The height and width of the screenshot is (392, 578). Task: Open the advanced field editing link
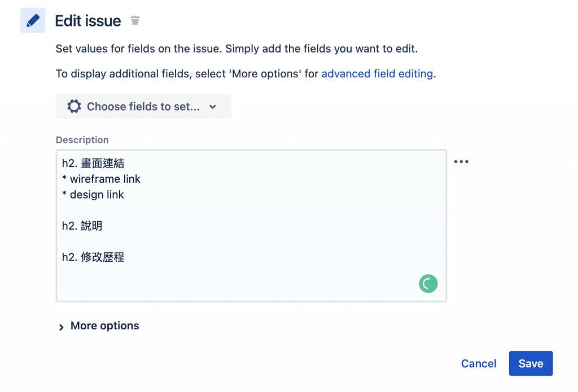[377, 73]
